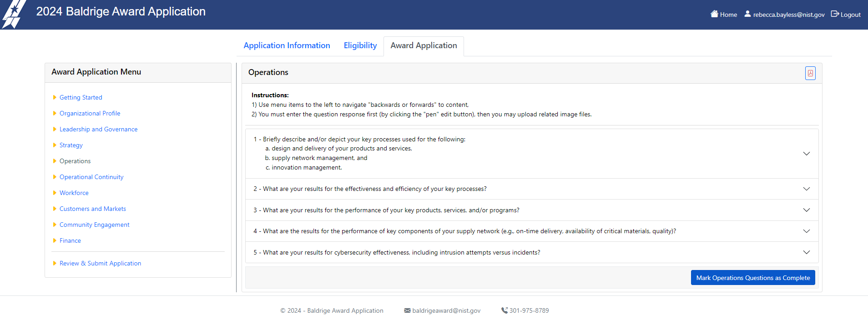The width and height of the screenshot is (868, 330).
Task: Click the envelope icon in footer
Action: [x=407, y=310]
